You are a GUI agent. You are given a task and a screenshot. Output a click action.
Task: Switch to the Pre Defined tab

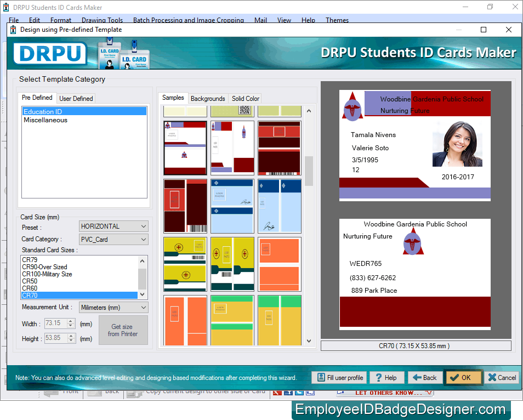pos(37,98)
